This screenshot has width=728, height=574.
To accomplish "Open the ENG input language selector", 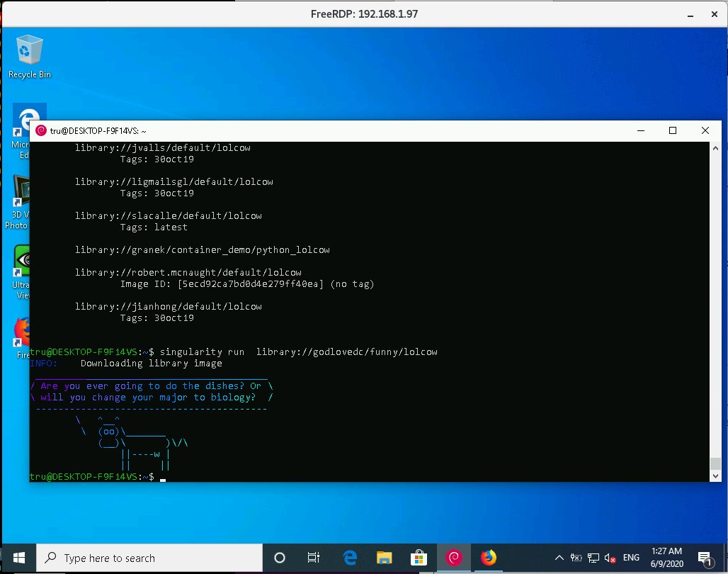I will 630,557.
